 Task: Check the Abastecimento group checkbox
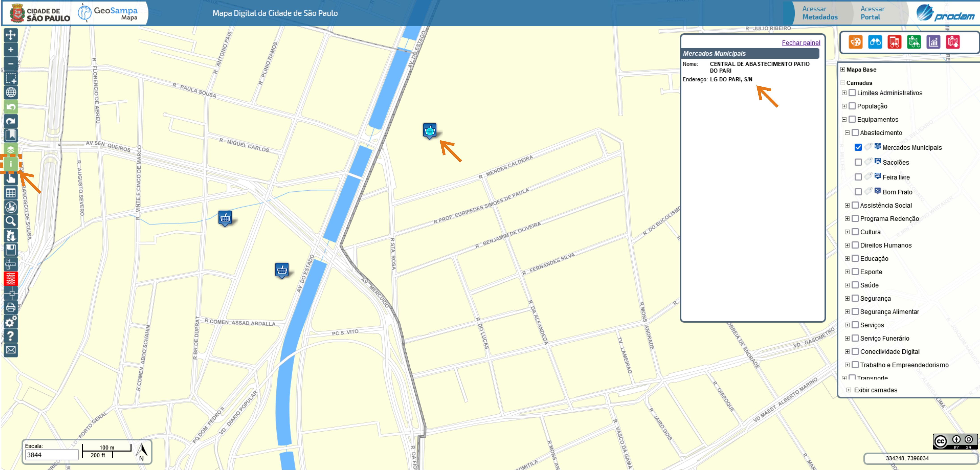pos(855,132)
